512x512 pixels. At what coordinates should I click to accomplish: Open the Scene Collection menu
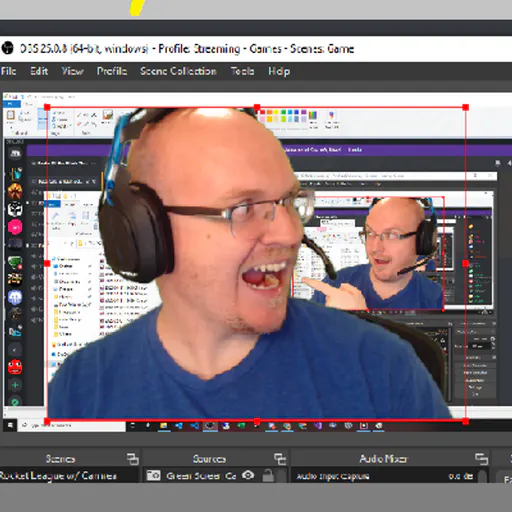pos(178,71)
